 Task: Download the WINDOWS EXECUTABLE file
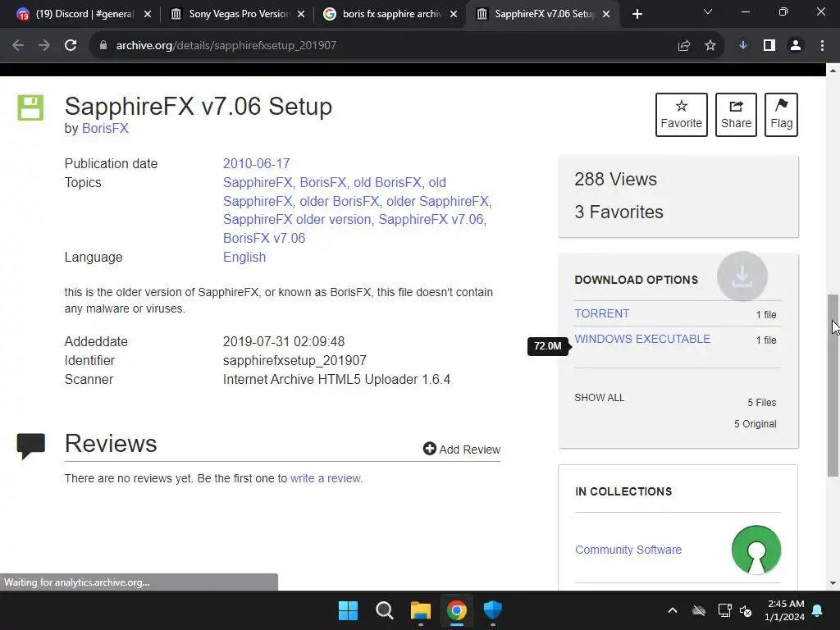pos(642,339)
